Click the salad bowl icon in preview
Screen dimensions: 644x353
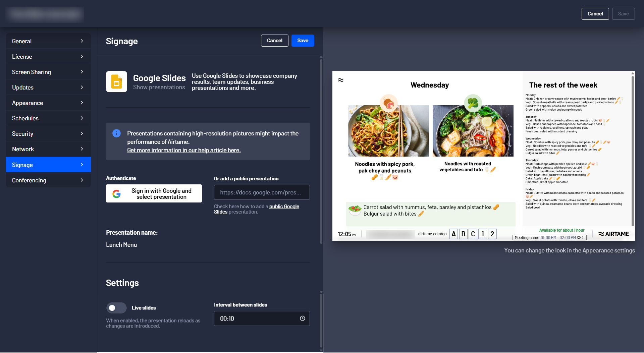tap(355, 210)
